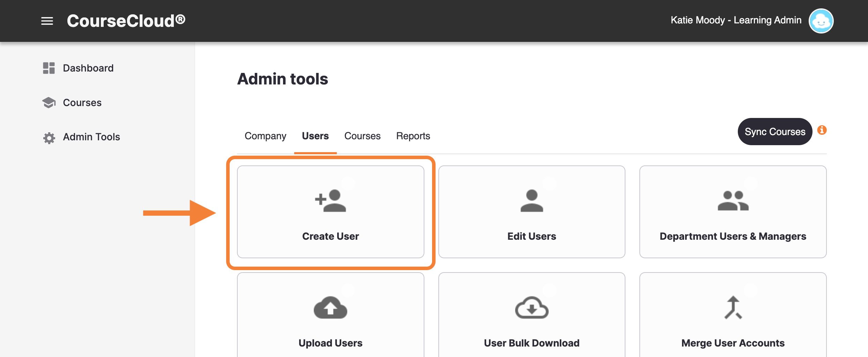Click the CourseCloud logo
The image size is (868, 357).
[126, 20]
